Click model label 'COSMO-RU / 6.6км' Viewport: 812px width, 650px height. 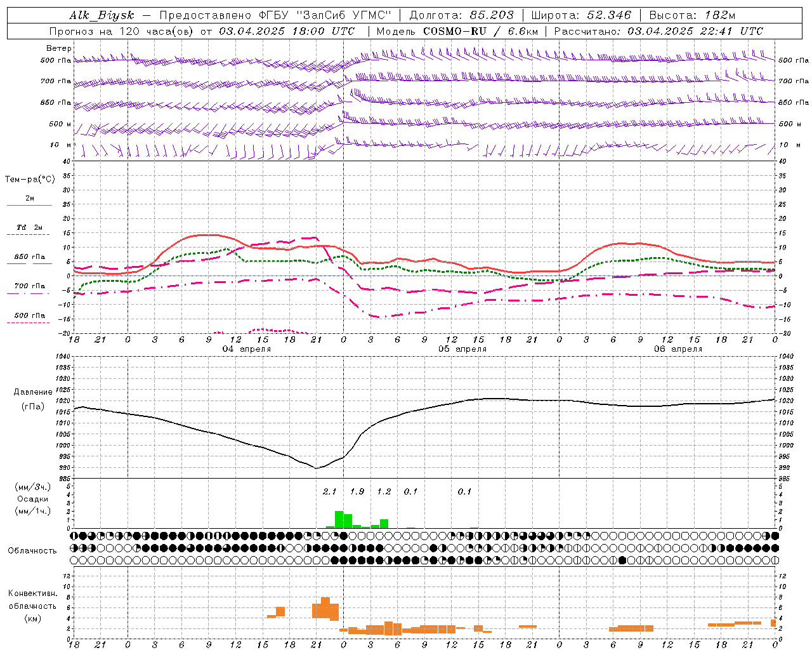click(480, 31)
